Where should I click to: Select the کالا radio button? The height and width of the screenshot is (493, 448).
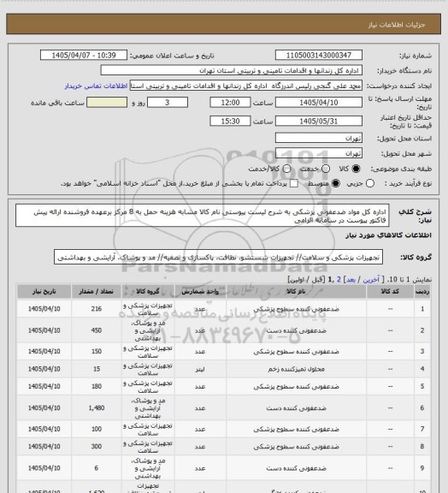(x=356, y=169)
